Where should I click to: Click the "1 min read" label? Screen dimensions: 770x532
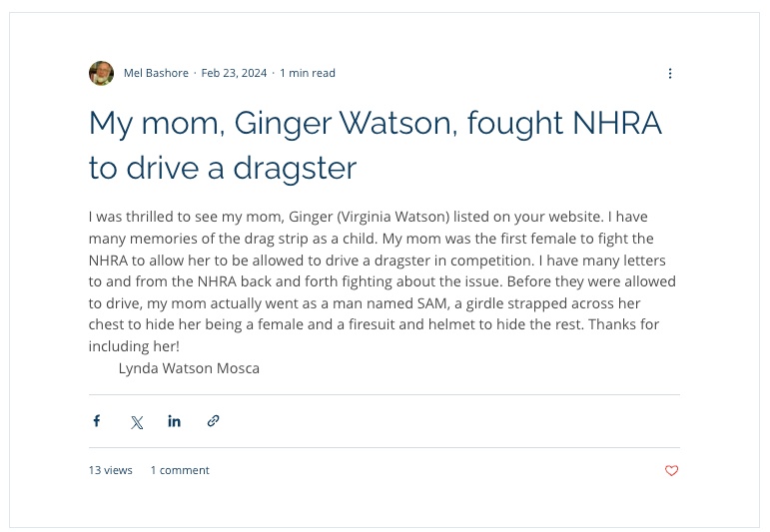(x=308, y=73)
